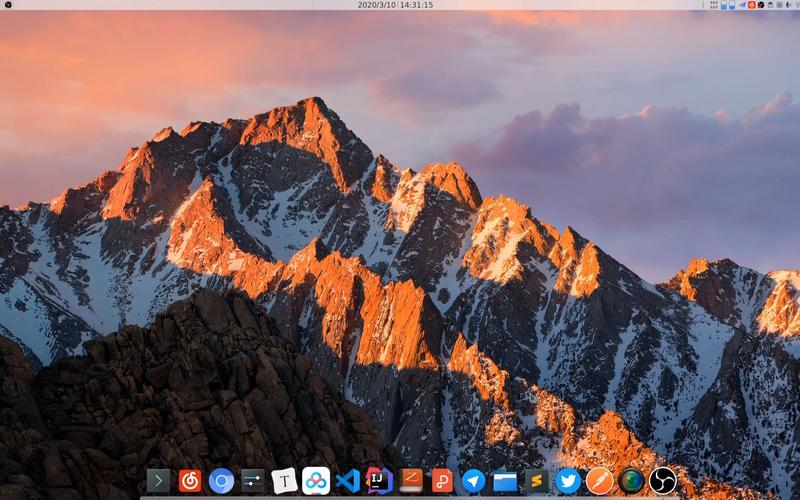
Task: Open the application menu in top-left corner
Action: click(8, 5)
